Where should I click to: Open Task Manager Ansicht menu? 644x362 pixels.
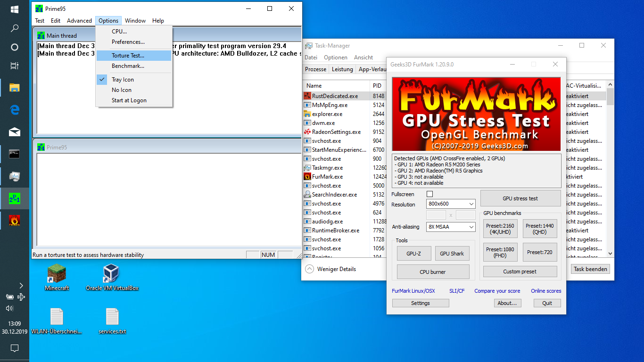(x=363, y=58)
